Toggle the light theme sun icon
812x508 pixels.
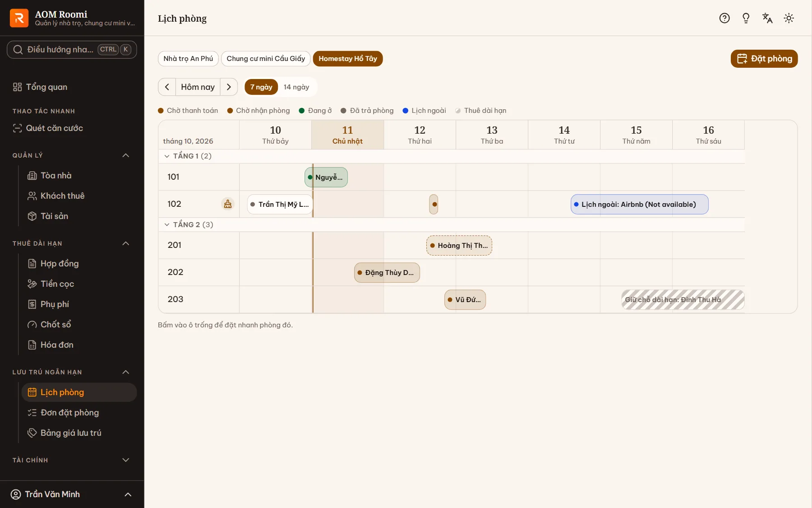pyautogui.click(x=789, y=18)
